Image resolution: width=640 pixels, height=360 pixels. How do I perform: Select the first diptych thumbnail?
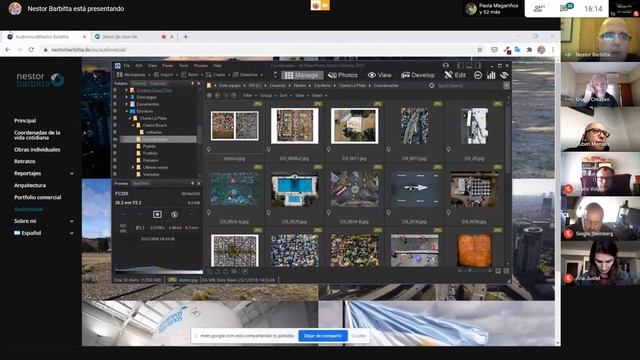coord(234,126)
